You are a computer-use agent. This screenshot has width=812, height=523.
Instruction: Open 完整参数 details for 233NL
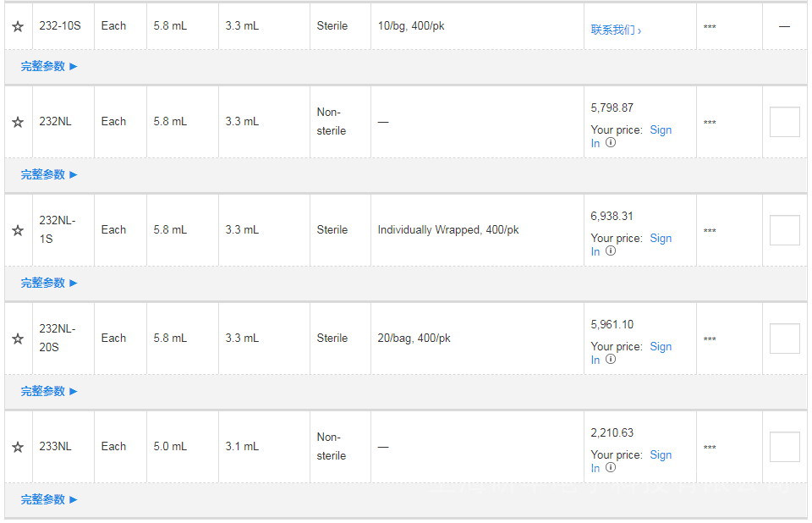tap(49, 499)
